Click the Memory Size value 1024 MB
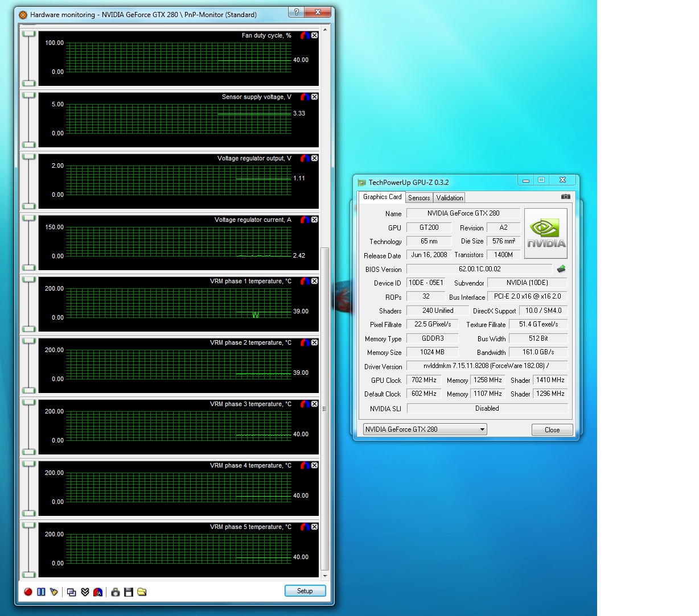The height and width of the screenshot is (616, 699). 433,352
